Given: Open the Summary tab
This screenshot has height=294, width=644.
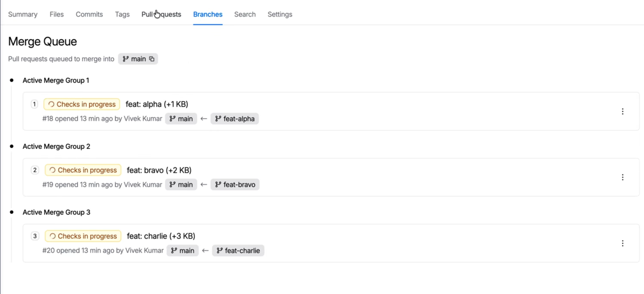Looking at the screenshot, I should 23,14.
